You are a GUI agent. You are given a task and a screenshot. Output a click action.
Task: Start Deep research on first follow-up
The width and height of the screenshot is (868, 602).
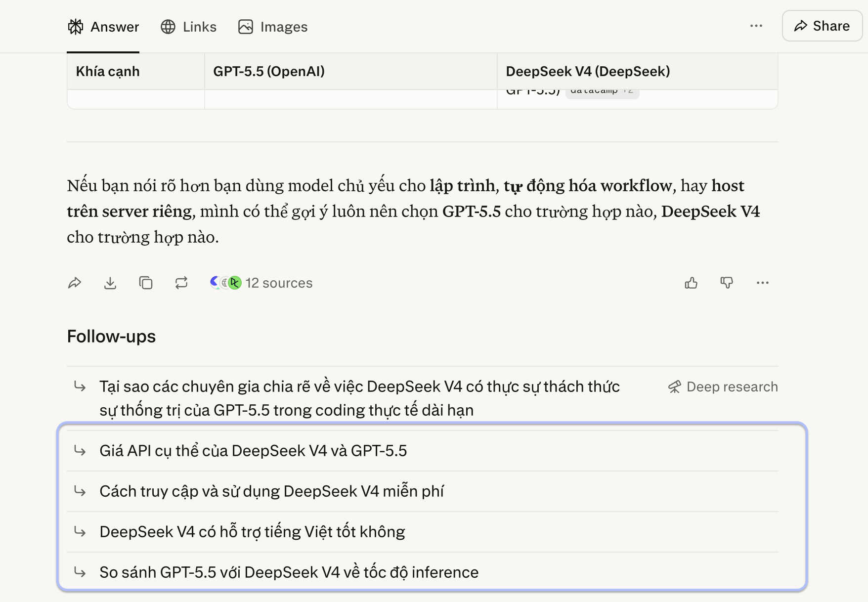pyautogui.click(x=723, y=387)
